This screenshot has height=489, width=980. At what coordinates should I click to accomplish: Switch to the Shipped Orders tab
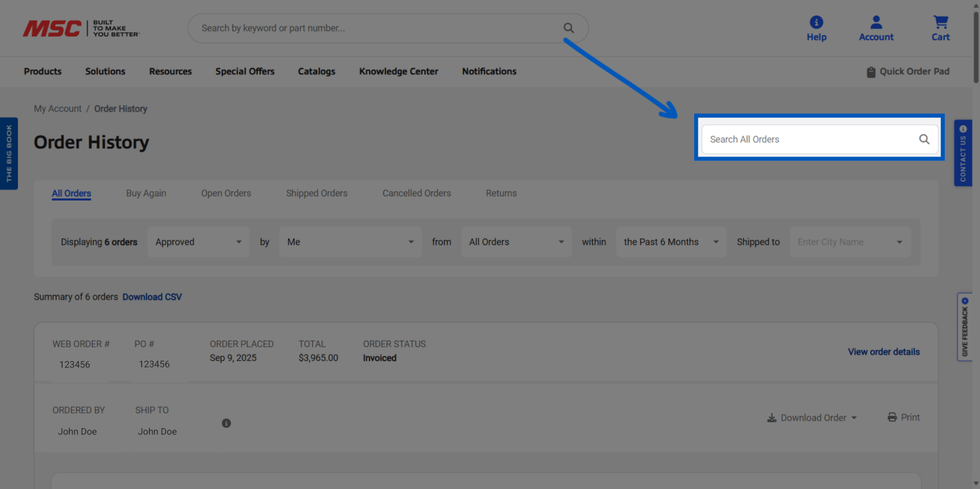click(x=317, y=193)
